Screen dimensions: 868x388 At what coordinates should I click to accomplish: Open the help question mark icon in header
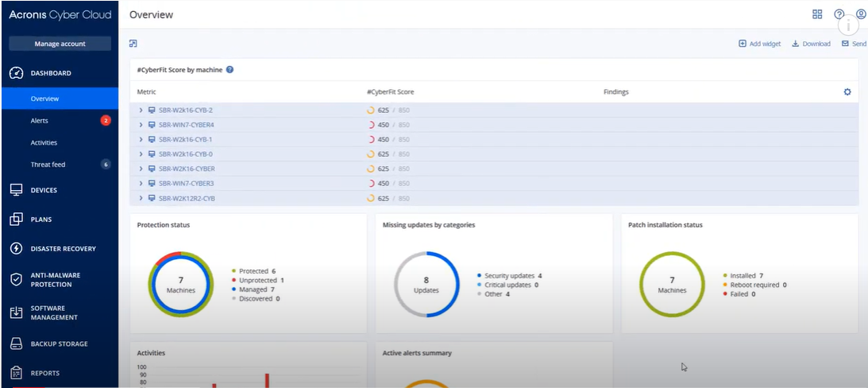[839, 14]
